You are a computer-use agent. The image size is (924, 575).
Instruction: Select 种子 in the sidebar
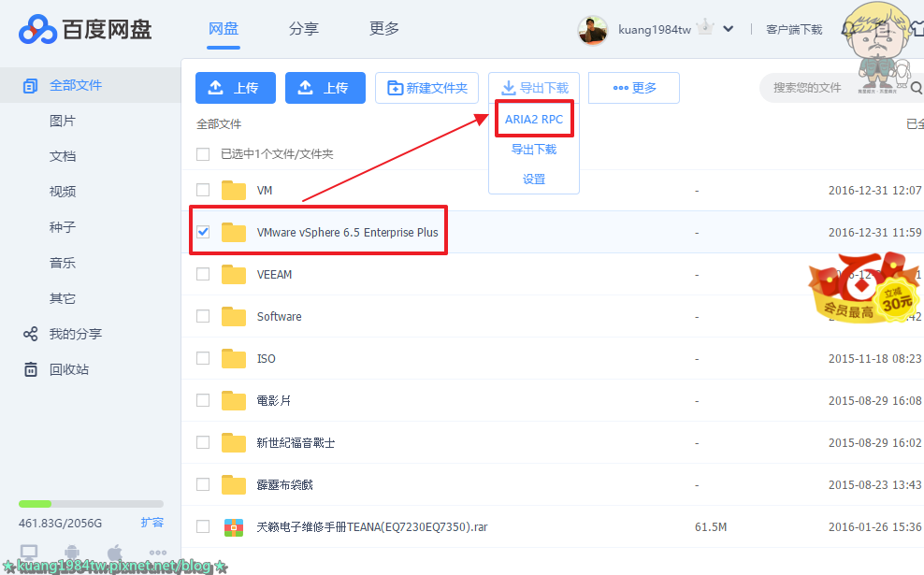pos(63,227)
